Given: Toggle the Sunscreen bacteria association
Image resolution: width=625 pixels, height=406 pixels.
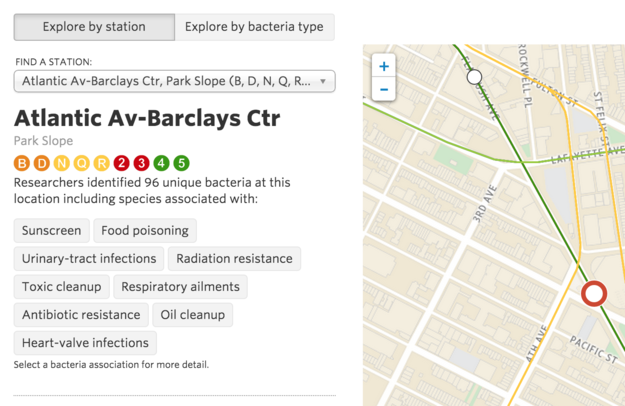Looking at the screenshot, I should (51, 231).
